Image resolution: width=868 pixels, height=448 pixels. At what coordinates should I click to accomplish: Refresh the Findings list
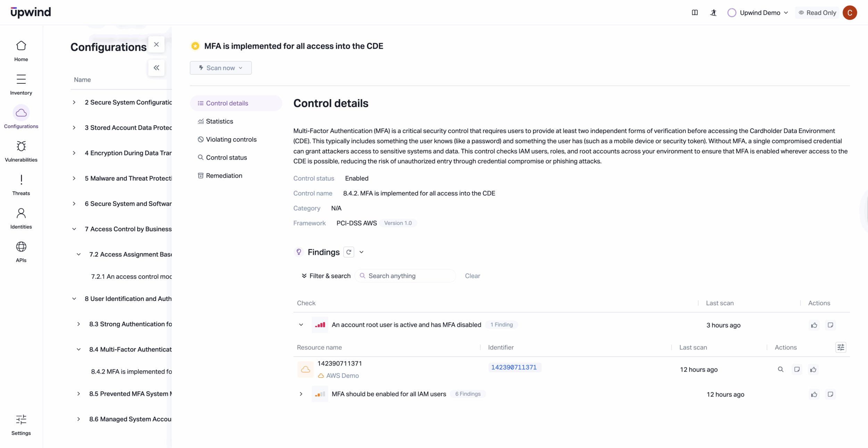(349, 252)
